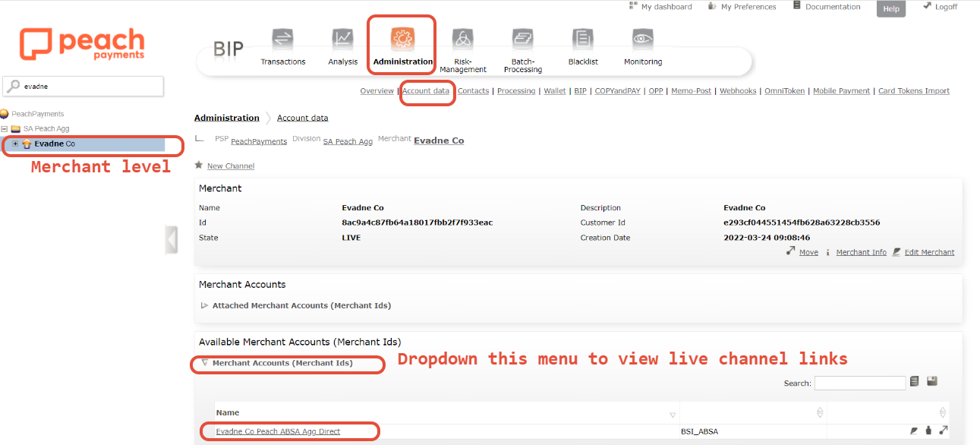Open Evadne Co Peach ABSA Agg Direct account
The image size is (980, 445).
point(278,431)
